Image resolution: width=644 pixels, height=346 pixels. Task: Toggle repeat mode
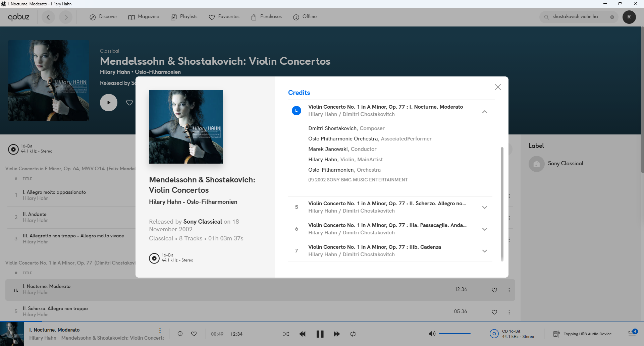click(353, 334)
